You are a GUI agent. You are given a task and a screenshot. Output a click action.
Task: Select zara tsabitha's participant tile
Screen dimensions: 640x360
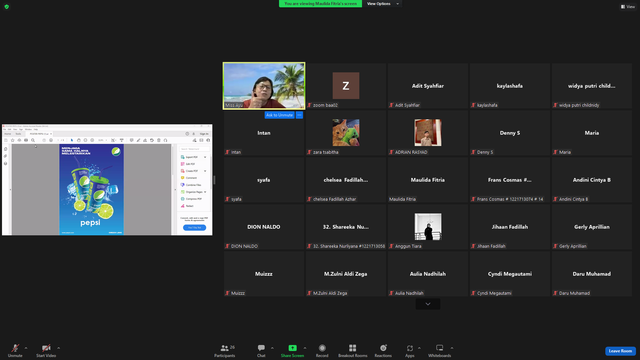click(346, 133)
